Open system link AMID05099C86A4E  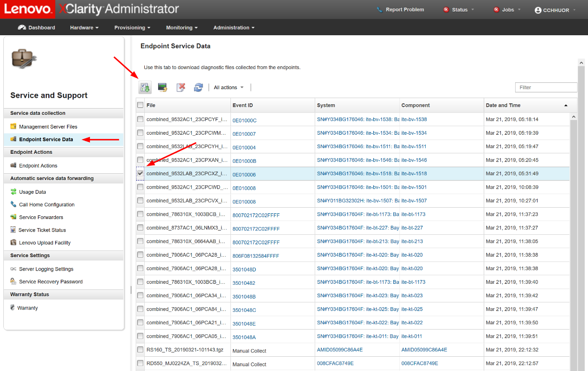tap(340, 350)
